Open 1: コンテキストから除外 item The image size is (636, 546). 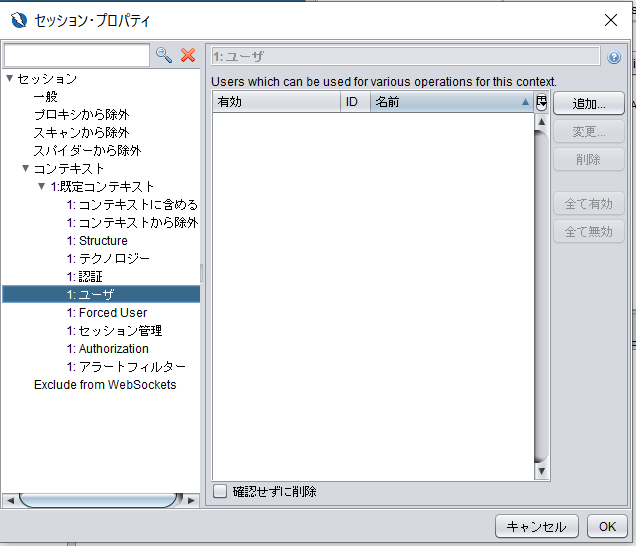(132, 222)
